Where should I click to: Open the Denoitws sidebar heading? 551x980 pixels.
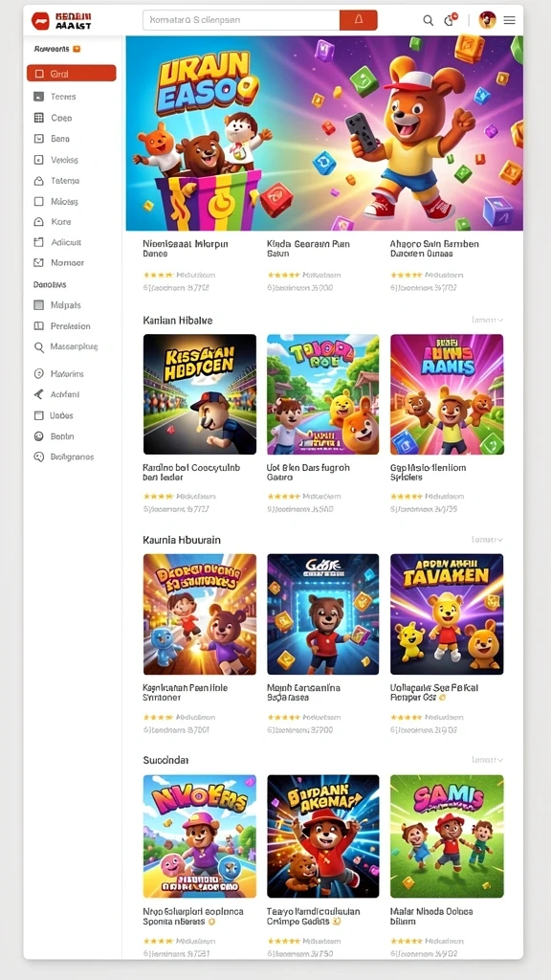point(50,284)
